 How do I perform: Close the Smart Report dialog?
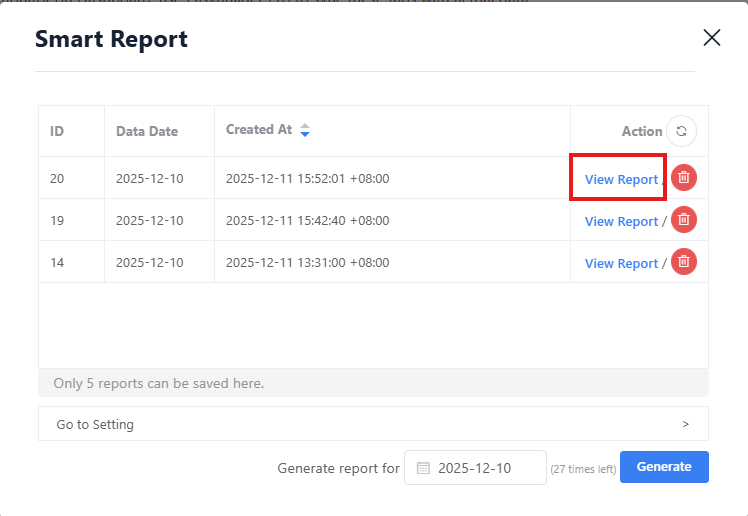tap(711, 38)
